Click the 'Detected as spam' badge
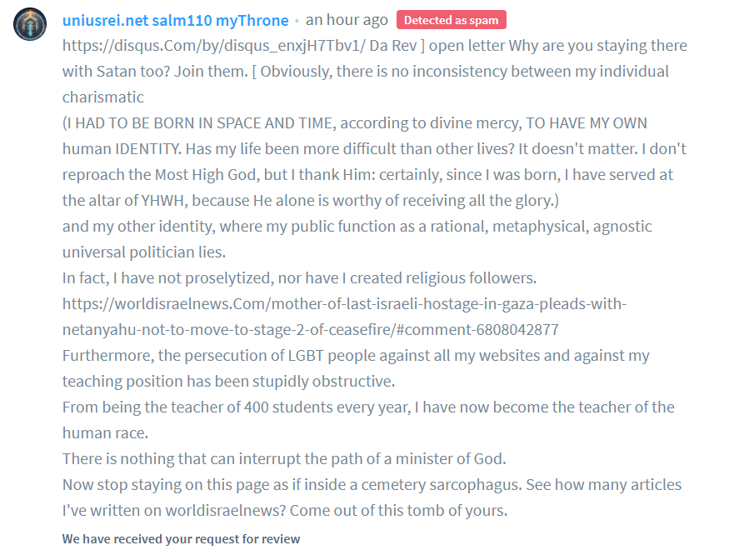Image resolution: width=754 pixels, height=560 pixels. (451, 20)
